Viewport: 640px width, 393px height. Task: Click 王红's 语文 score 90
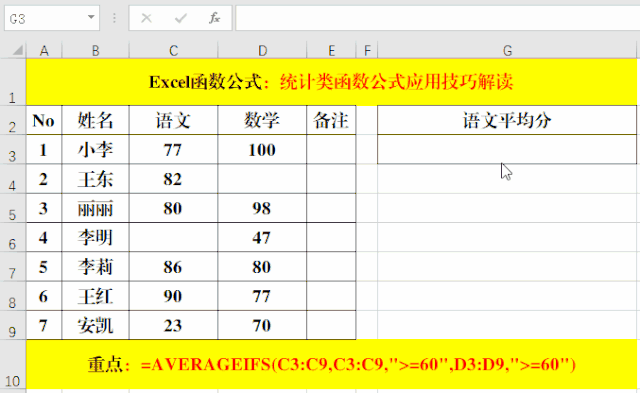tap(173, 296)
